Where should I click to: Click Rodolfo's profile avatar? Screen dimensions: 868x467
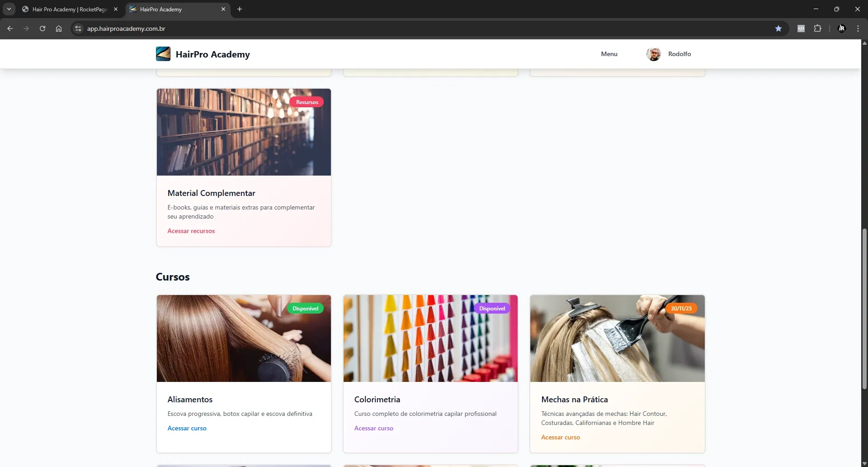click(653, 54)
